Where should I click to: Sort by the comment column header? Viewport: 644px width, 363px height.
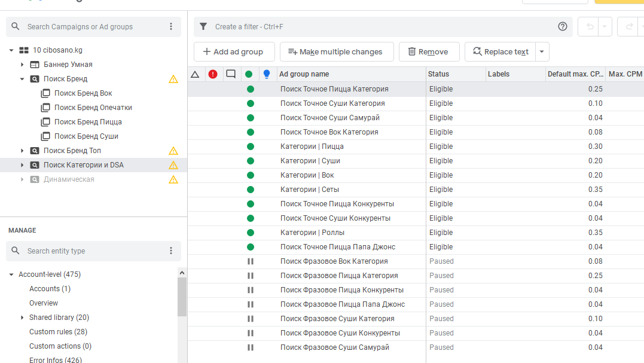(x=231, y=74)
